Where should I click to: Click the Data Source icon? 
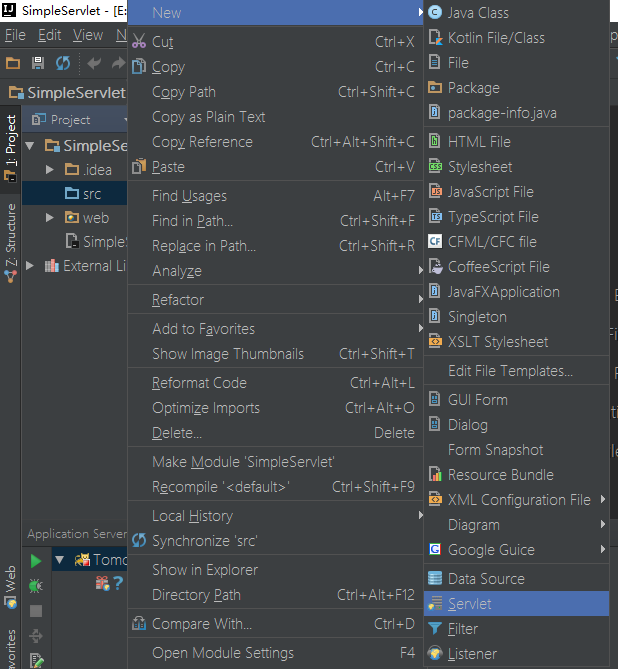pos(435,579)
